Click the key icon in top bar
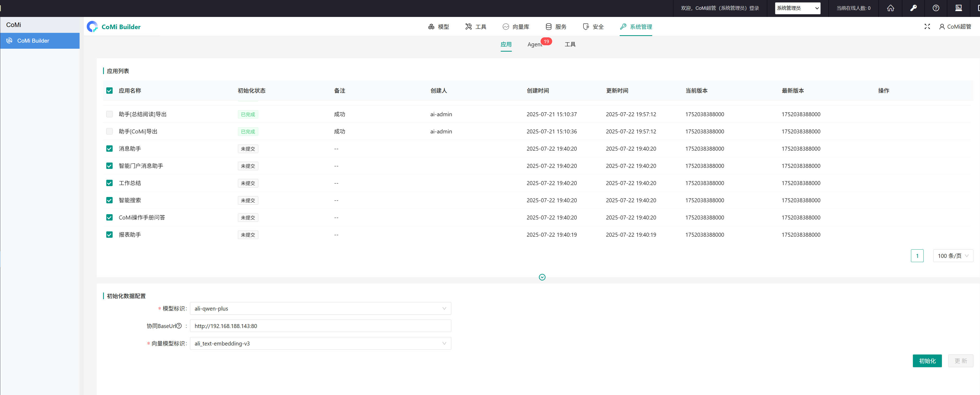 913,8
